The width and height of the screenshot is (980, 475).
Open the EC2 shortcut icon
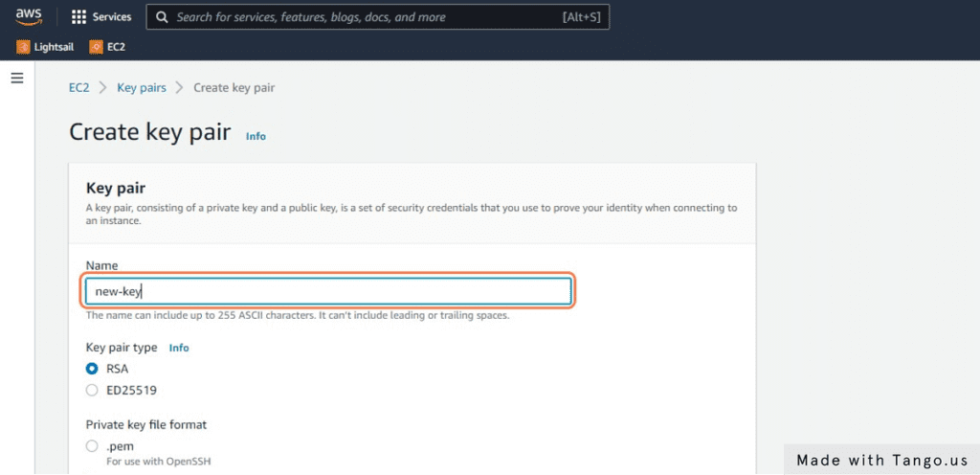[96, 47]
